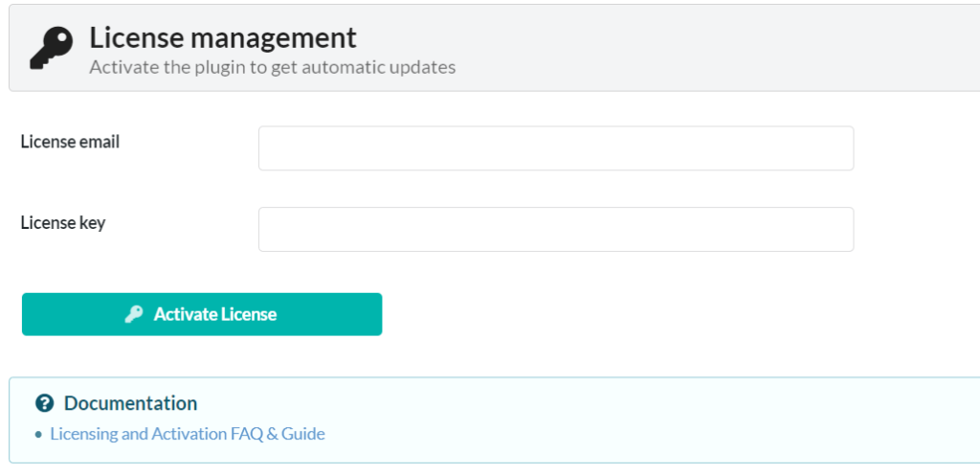
Task: Open Licensing and Activation FAQ & Guide link
Action: 188,434
